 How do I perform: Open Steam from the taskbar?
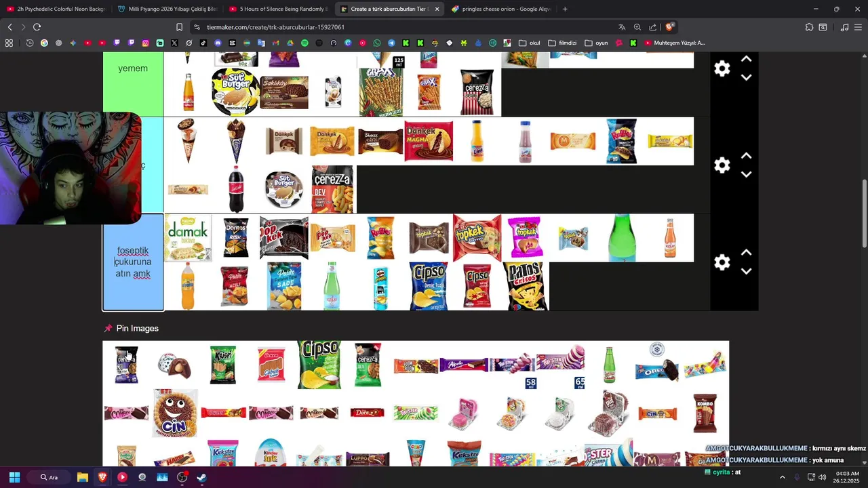click(x=201, y=477)
